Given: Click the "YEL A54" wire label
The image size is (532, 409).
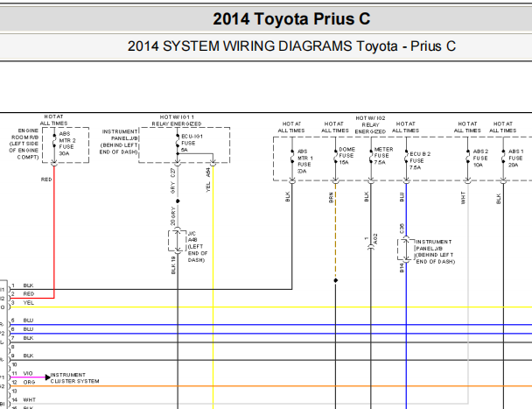Looking at the screenshot, I should point(208,180).
